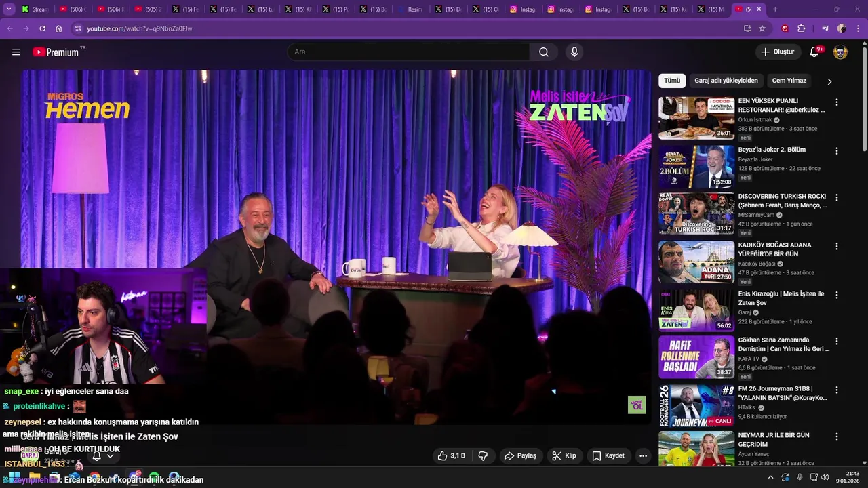
Task: Open options for KADIKÖY BOĞASI ADANA video
Action: 837,247
